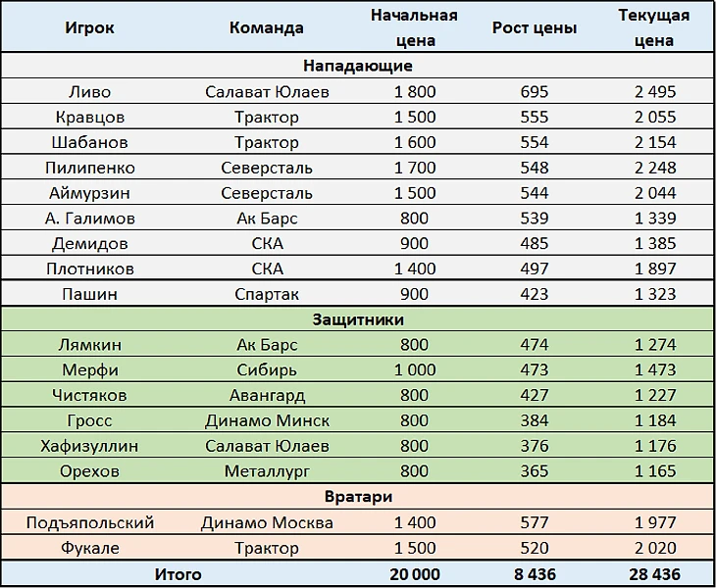Select the Начальная цена header cell

(x=414, y=27)
